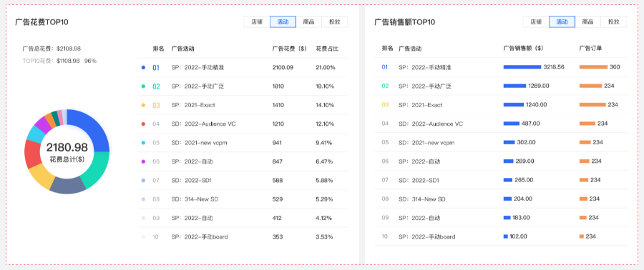Select 活动 tab in 广告花费TOP10 panel
The image size is (644, 270).
[x=283, y=22]
